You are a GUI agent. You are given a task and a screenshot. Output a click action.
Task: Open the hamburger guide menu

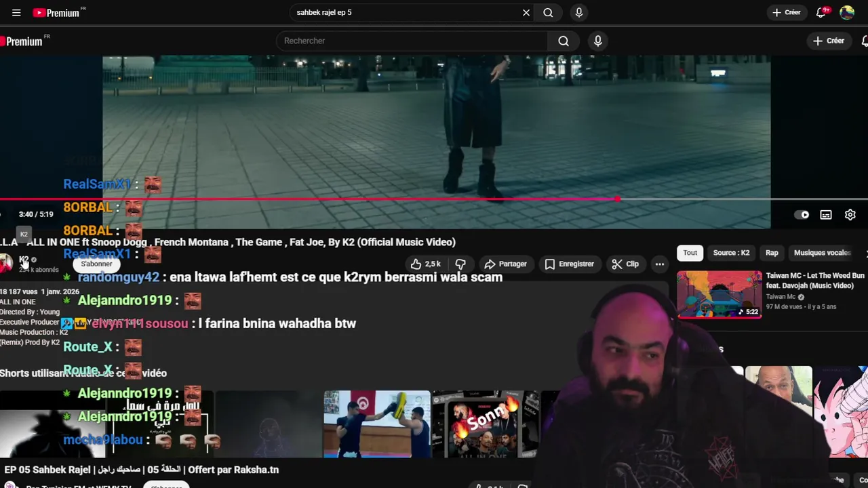coord(16,12)
